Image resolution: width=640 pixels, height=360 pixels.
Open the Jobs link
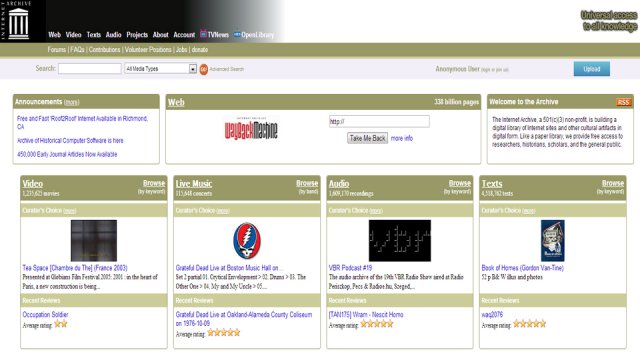181,49
